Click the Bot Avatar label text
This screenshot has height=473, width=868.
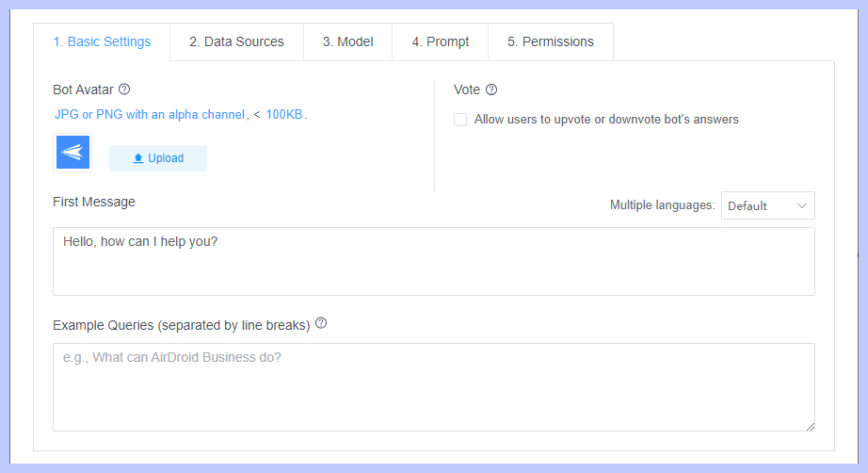83,90
